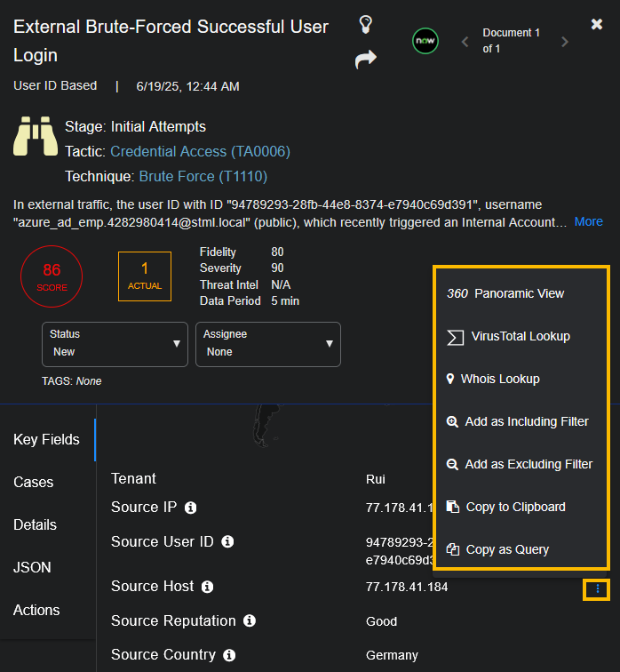Viewport: 620px width, 672px height.
Task: Click the share arrow icon
Action: click(x=365, y=59)
